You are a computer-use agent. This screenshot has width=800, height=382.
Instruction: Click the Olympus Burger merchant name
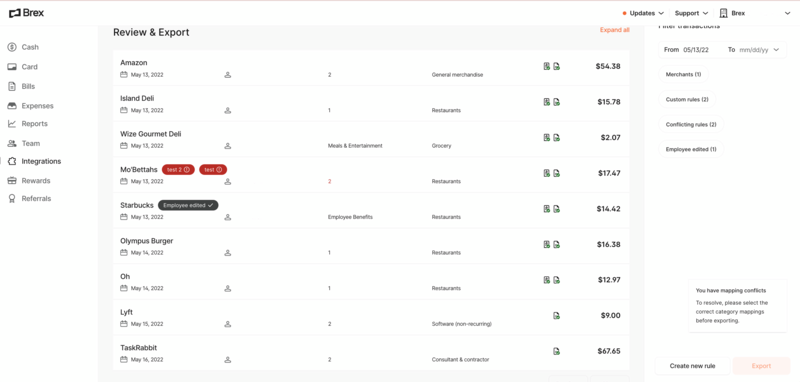[x=146, y=241]
